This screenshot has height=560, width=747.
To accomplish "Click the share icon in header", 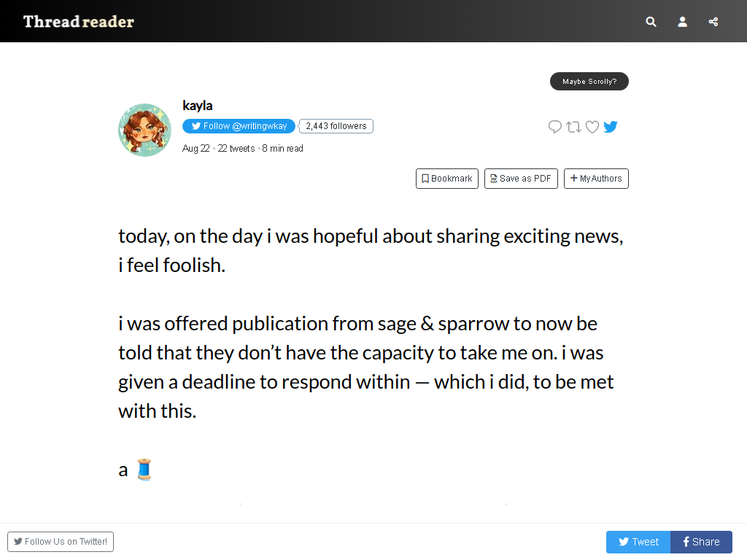I will click(713, 21).
